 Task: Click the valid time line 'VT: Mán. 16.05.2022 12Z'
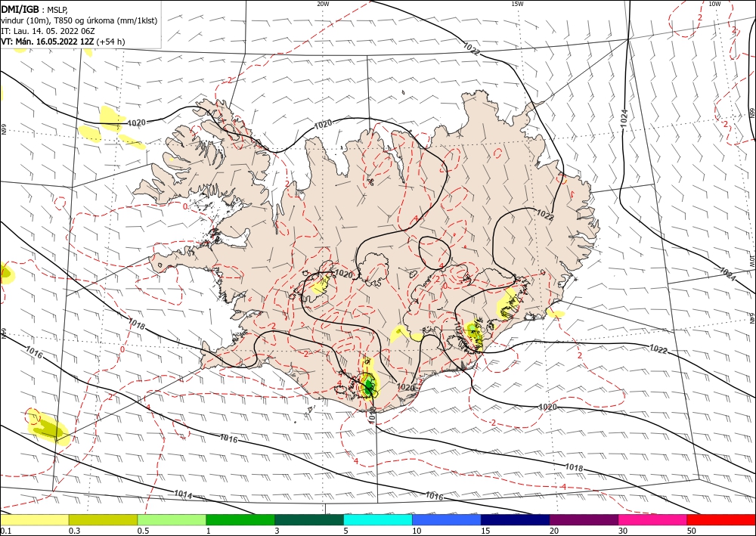(x=47, y=42)
